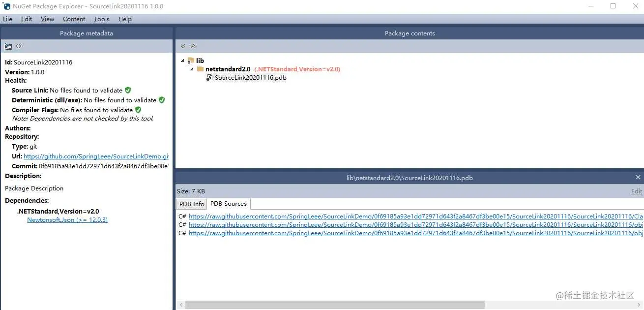This screenshot has width=644, height=310.
Task: Click the Type: git text
Action: coord(25,146)
